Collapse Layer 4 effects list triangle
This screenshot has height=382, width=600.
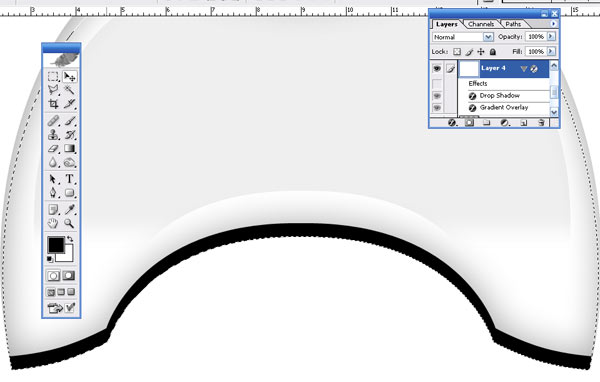523,69
